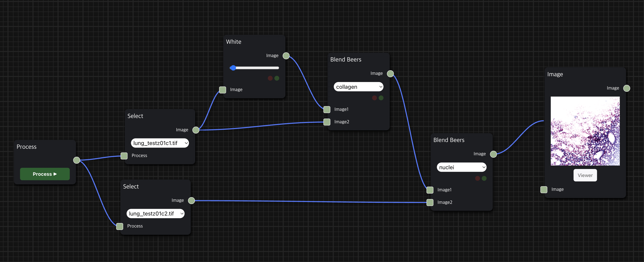The height and width of the screenshot is (262, 644).
Task: Click the green status dot on White node
Action: coord(277,78)
